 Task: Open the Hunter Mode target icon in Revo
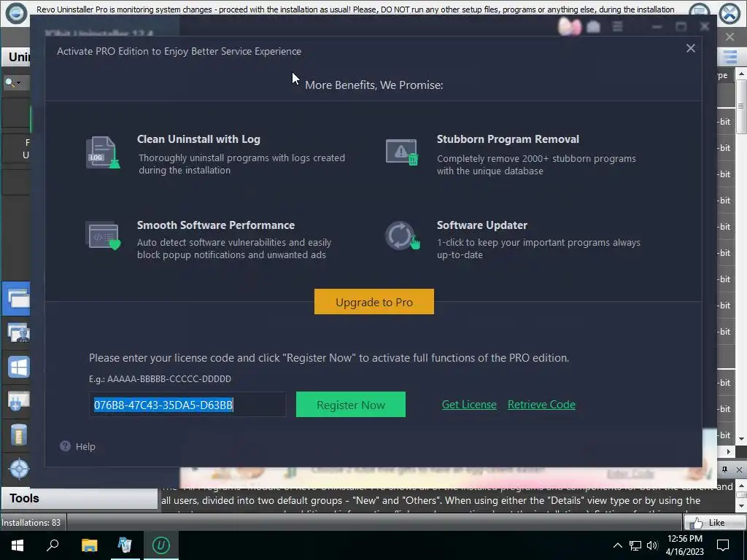[x=18, y=469]
